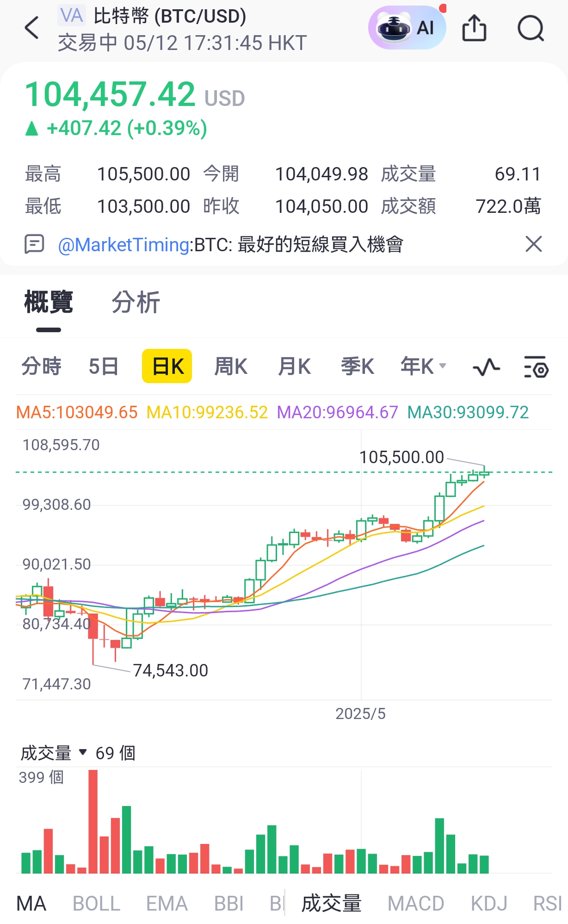Tap the share icon

pyautogui.click(x=474, y=28)
